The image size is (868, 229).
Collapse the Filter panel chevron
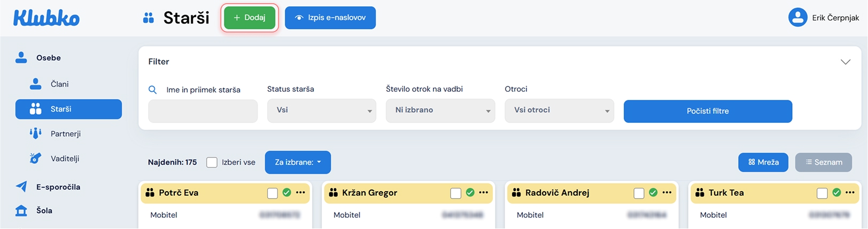(846, 62)
